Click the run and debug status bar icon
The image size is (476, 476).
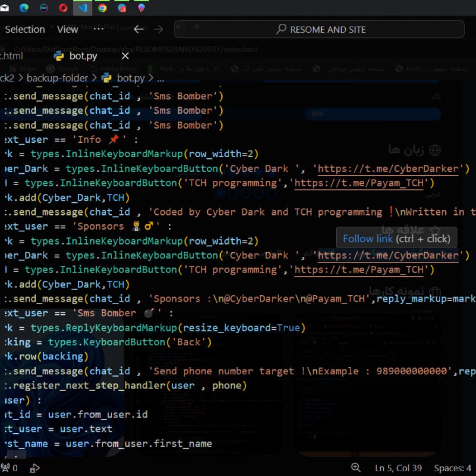click(x=34, y=468)
